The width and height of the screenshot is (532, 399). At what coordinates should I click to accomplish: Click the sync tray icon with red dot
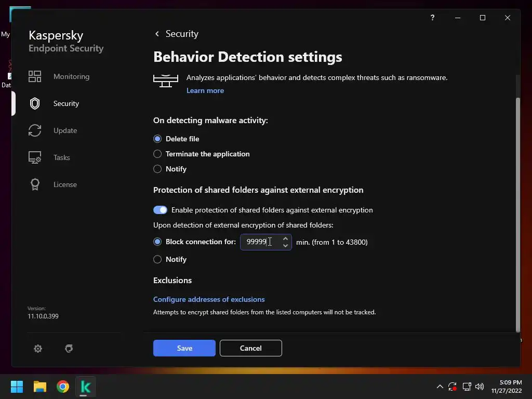[453, 387]
